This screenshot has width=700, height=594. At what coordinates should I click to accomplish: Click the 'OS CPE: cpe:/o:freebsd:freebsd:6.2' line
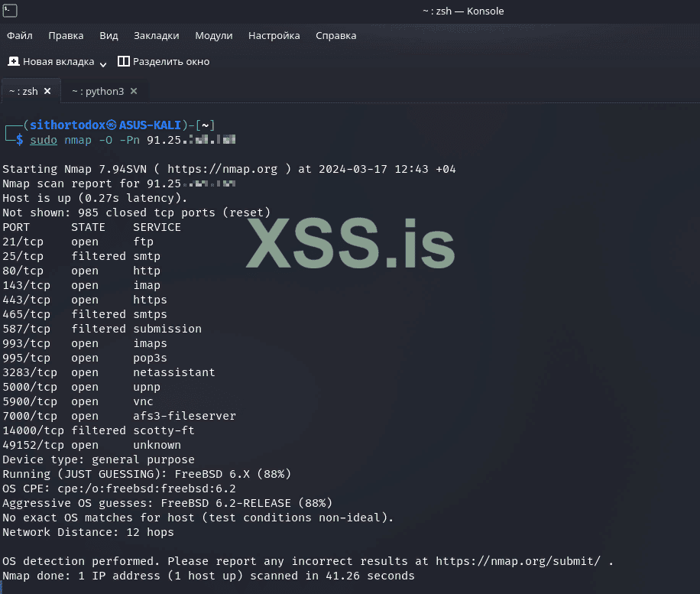(x=118, y=489)
